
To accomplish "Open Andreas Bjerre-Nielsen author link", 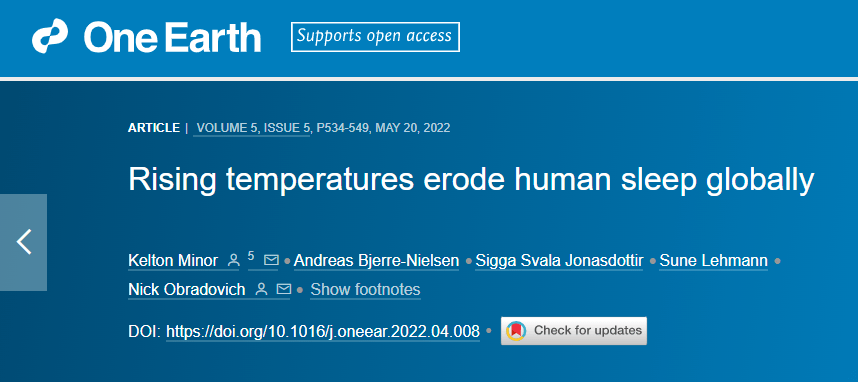I will tap(376, 261).
